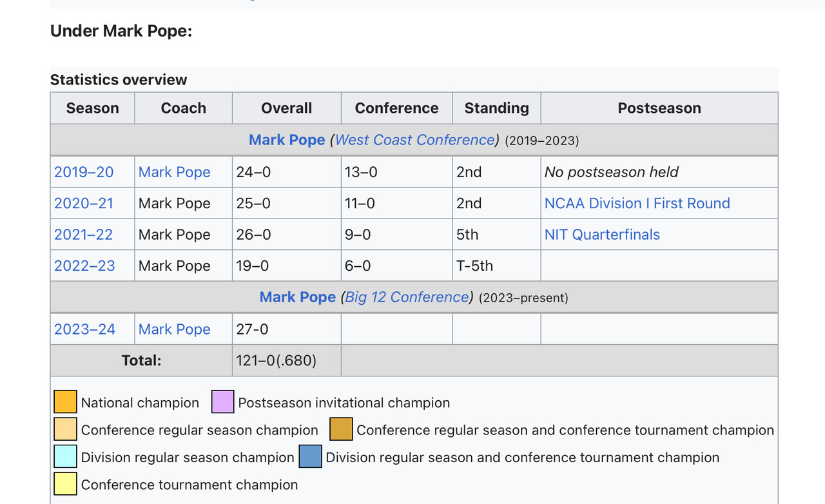Click the National champion orange swatch
Screen dimensions: 825x504
click(65, 402)
